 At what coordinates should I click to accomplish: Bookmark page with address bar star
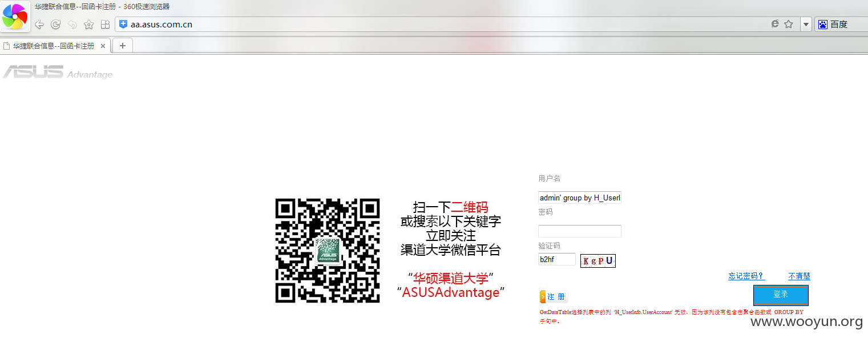(789, 24)
